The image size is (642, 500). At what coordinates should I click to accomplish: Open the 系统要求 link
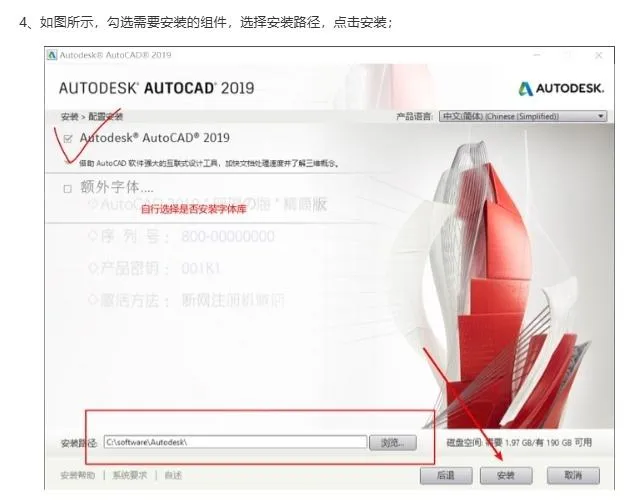tap(130, 475)
